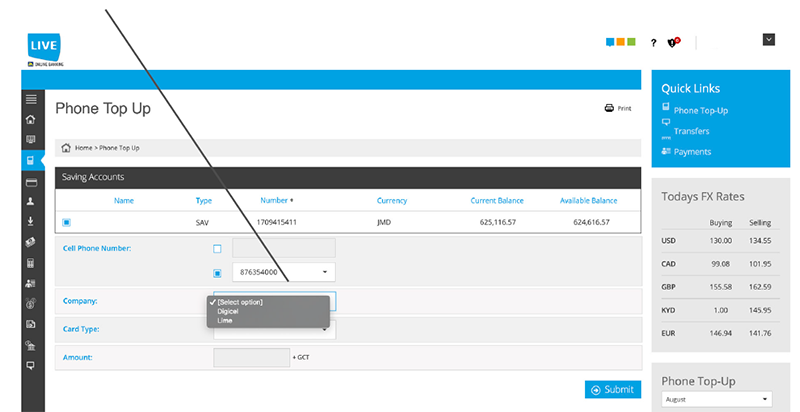Open the person profile sidebar icon
The height and width of the screenshot is (412, 800).
31,201
